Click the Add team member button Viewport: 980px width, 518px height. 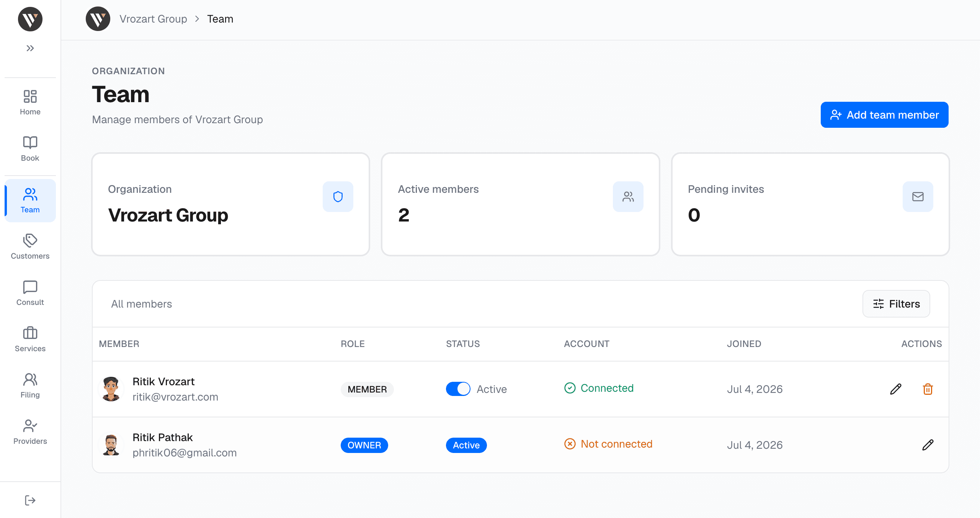point(884,115)
